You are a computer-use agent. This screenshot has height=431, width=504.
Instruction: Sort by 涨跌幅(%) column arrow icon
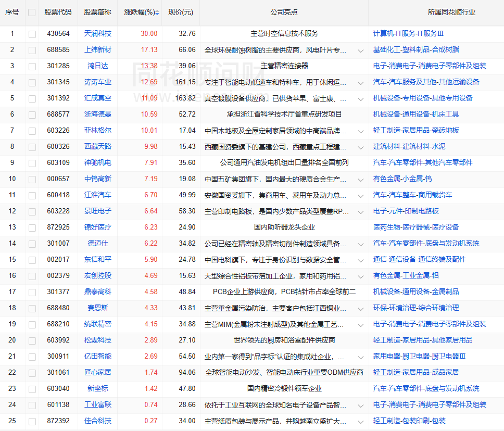coord(157,12)
